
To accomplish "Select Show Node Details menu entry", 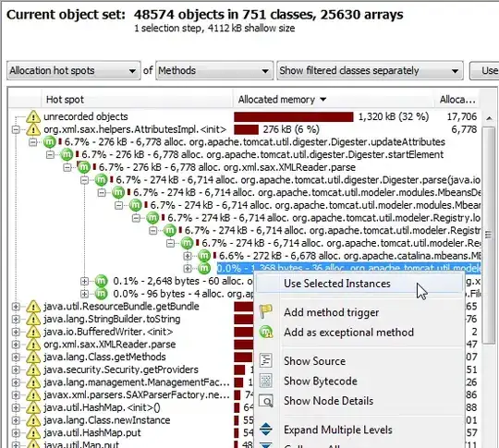I will tap(328, 401).
